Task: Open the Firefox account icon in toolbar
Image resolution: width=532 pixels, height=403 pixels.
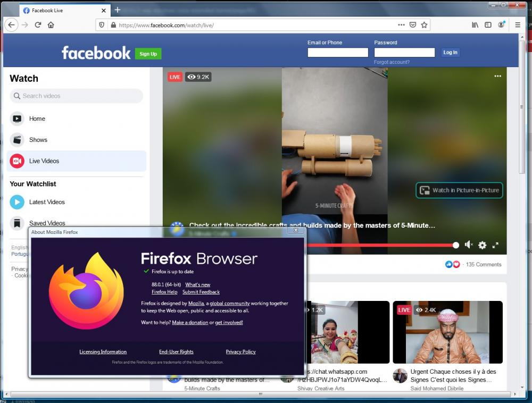Action: coord(501,24)
